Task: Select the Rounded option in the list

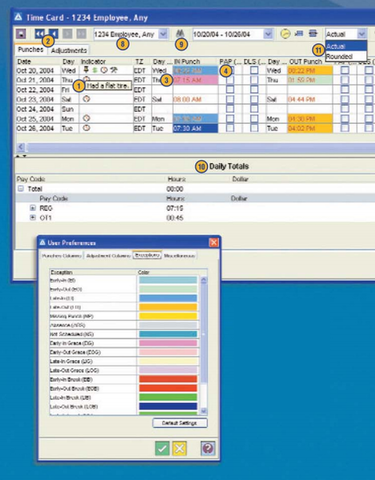Action: [339, 57]
